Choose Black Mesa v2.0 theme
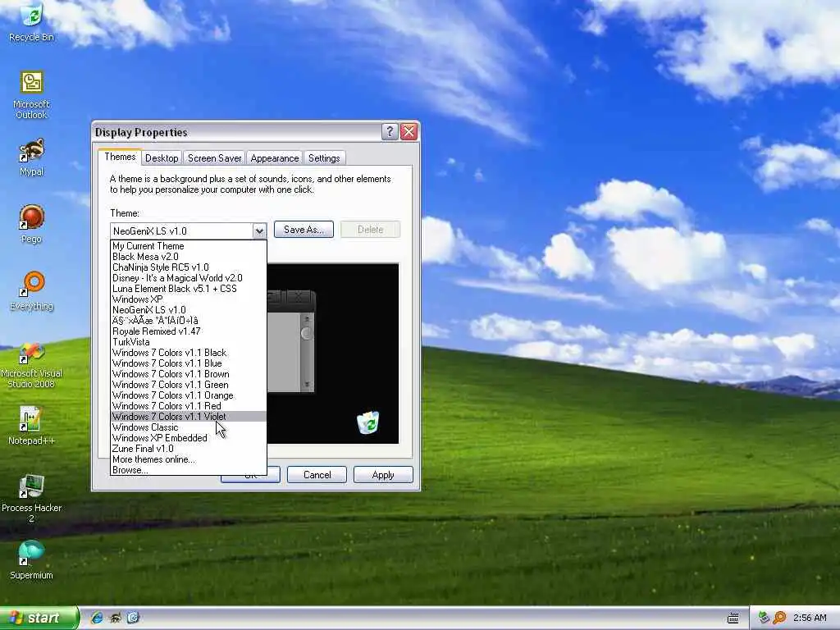The width and height of the screenshot is (840, 630). (189, 257)
